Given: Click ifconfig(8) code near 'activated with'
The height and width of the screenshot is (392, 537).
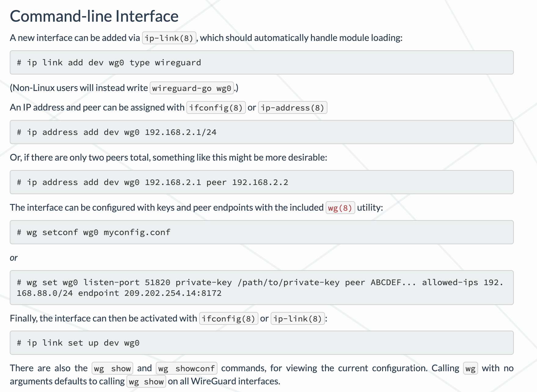Looking at the screenshot, I should click(229, 319).
